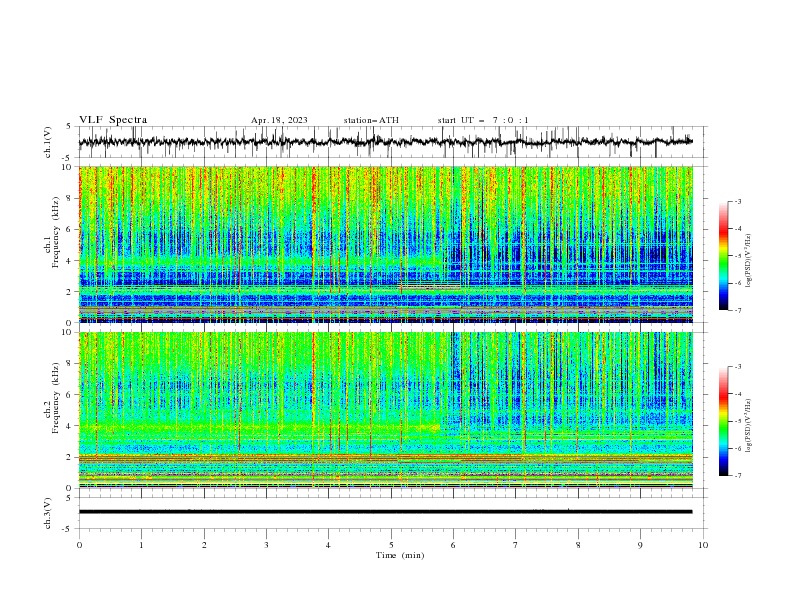This screenshot has height=612, width=792.
Task: Click the "-5" label on ch.2 color scale
Action: coord(738,421)
